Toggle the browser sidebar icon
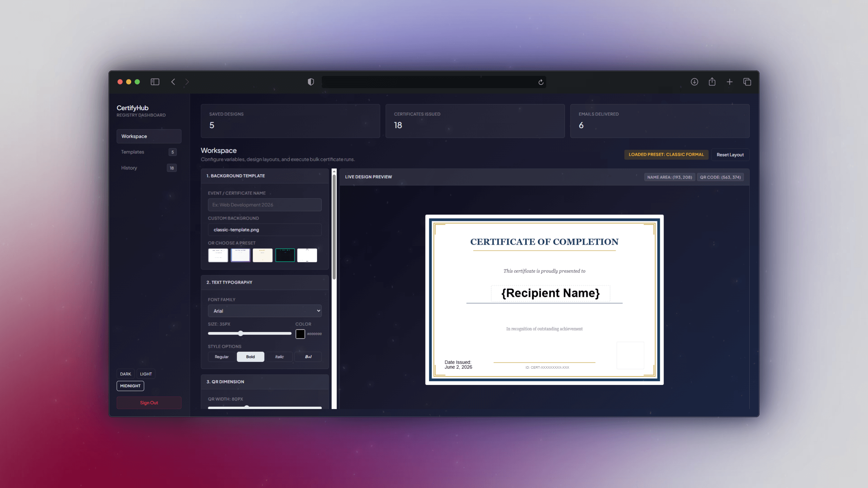Viewport: 868px width, 488px height. pyautogui.click(x=155, y=82)
